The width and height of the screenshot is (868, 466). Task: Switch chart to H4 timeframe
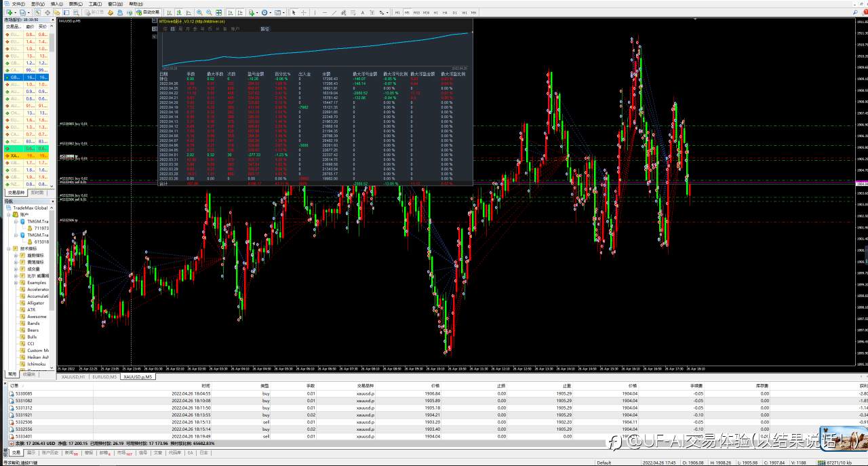445,12
